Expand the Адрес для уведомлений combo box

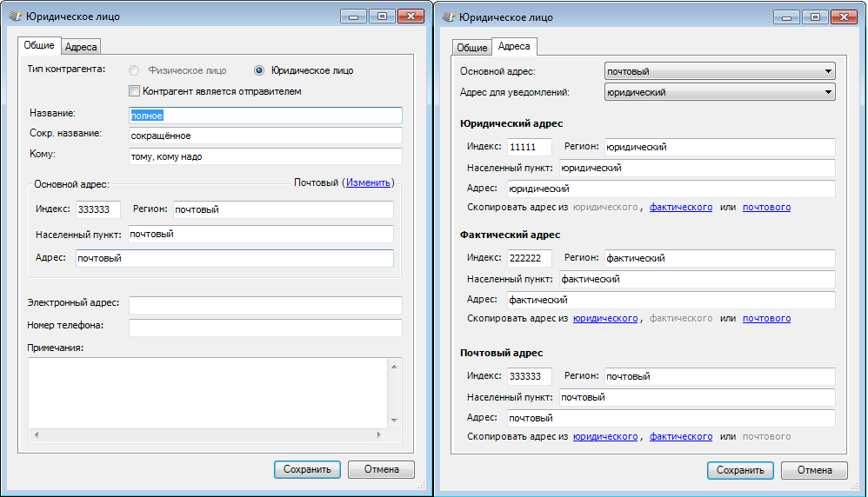pyautogui.click(x=719, y=92)
